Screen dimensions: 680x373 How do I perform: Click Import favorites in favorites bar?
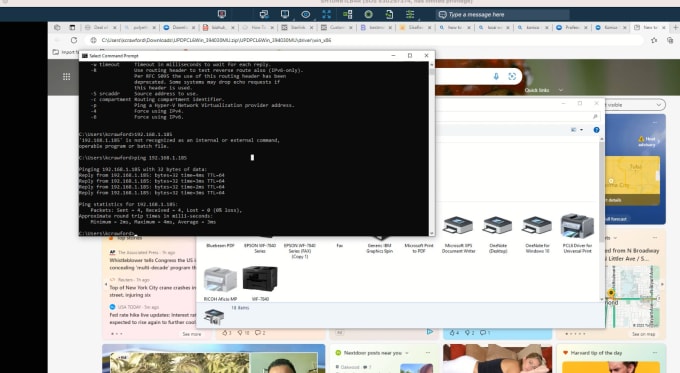(65, 52)
